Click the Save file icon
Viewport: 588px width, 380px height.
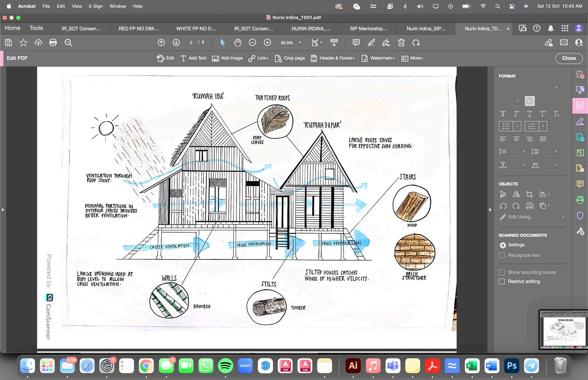(9, 43)
